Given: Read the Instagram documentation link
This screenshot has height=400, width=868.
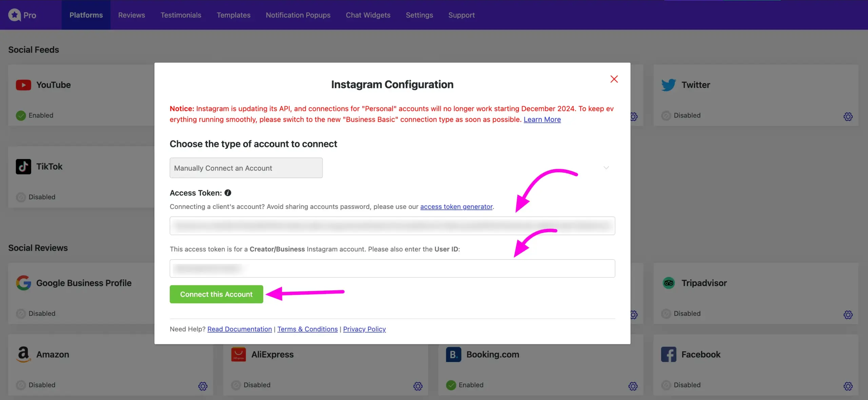Looking at the screenshot, I should coord(239,329).
